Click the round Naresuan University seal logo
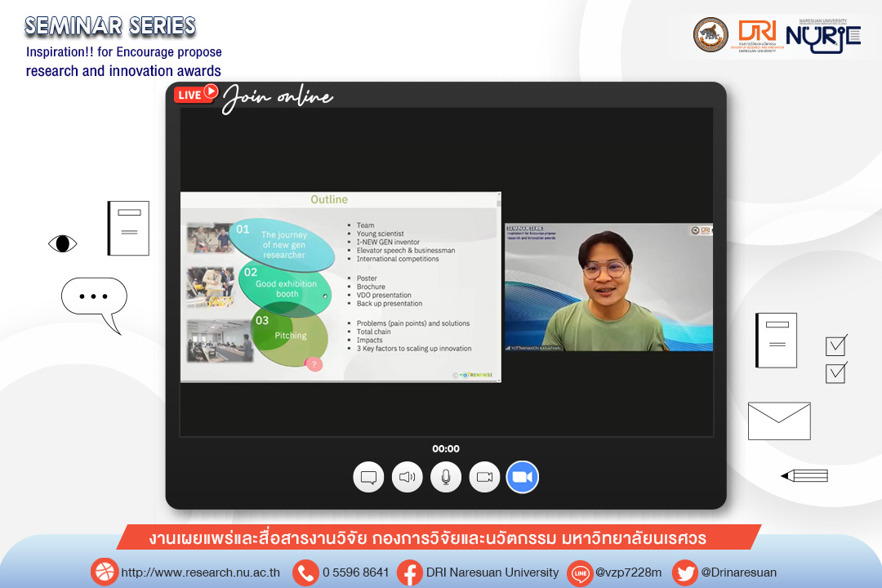This screenshot has height=588, width=882. point(710,35)
